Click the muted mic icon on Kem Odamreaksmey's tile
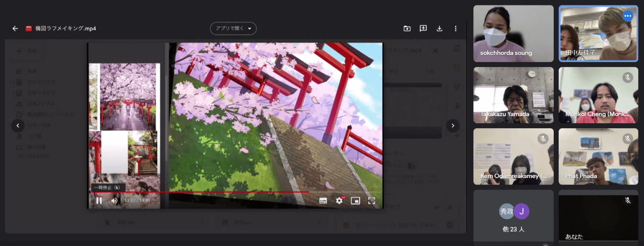The image size is (644, 246). (543, 139)
